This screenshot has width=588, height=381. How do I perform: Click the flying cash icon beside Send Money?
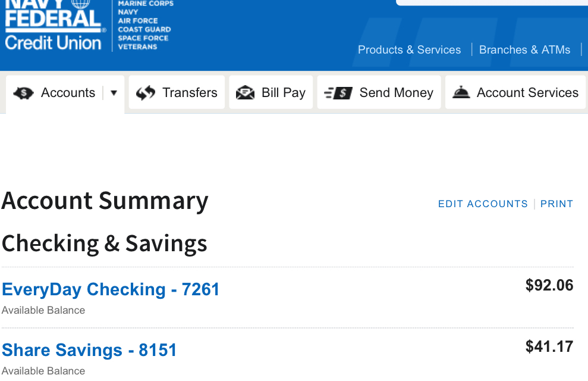pos(338,93)
